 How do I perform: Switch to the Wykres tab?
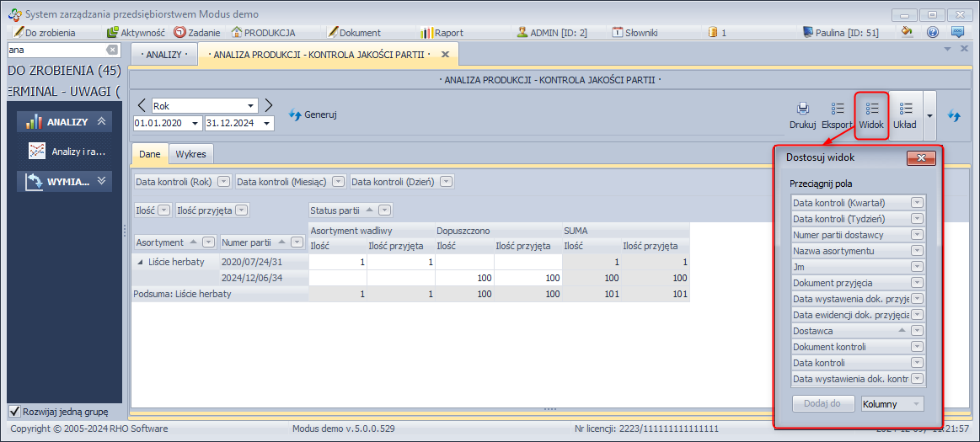[190, 155]
